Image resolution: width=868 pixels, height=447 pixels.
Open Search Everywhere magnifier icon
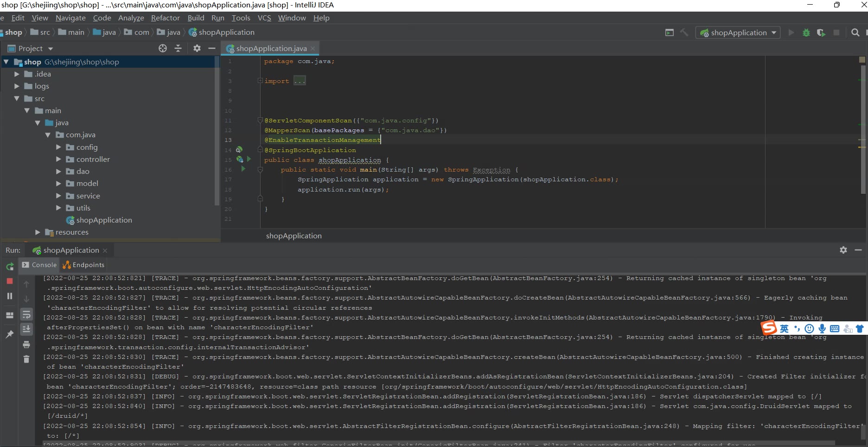point(855,32)
